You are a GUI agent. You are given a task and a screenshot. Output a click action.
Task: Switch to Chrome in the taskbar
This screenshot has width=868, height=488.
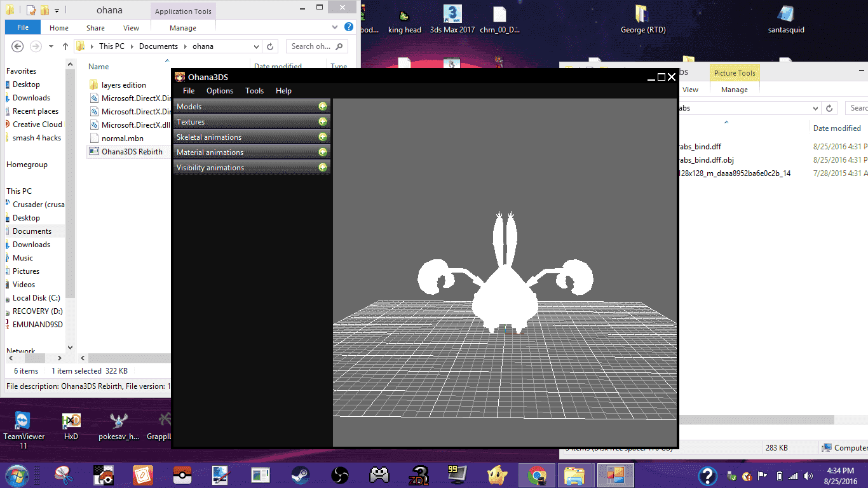coord(537,475)
